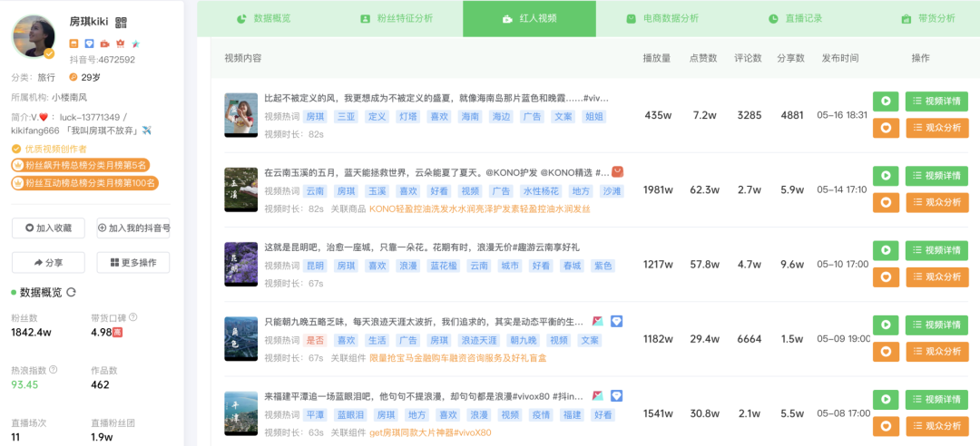
Task: Select the 红人视频 tab
Action: 529,19
